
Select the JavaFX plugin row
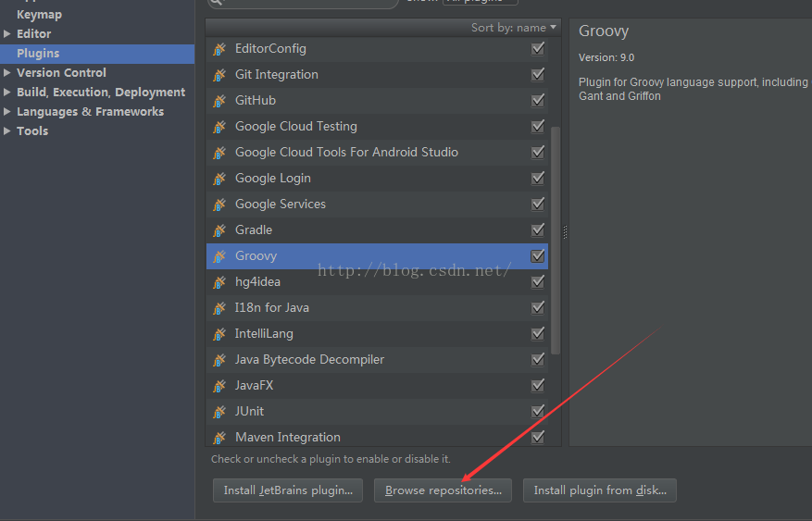click(x=377, y=386)
